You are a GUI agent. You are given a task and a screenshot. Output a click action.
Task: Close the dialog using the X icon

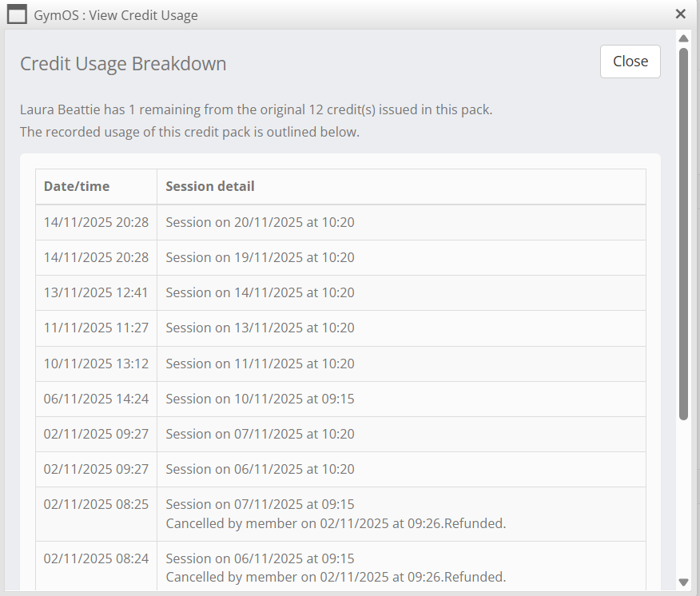pos(681,14)
